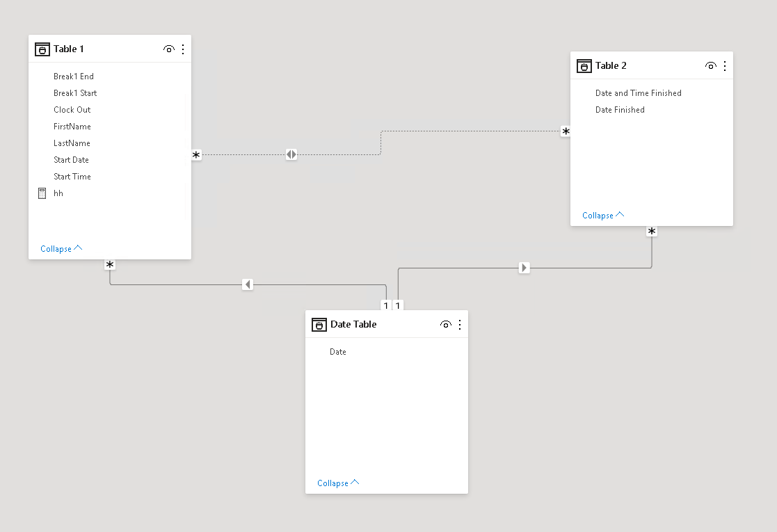Select right-pointing filter arrow on Table 2 relationship
The height and width of the screenshot is (532, 777).
pos(524,268)
